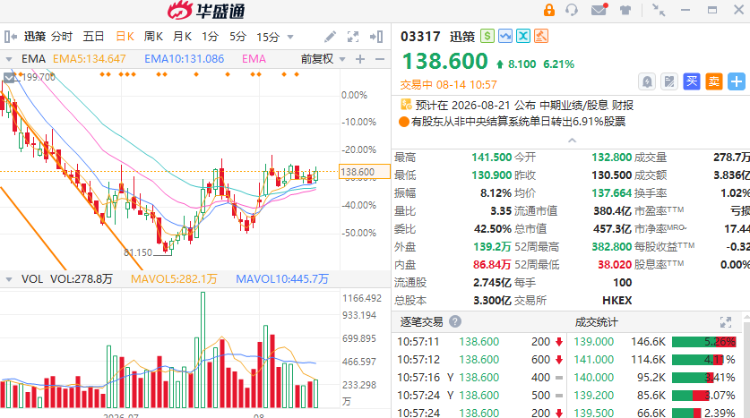The width and height of the screenshot is (750, 418).
Task: Click the 逐笔交易 help question mark
Action: 455,321
